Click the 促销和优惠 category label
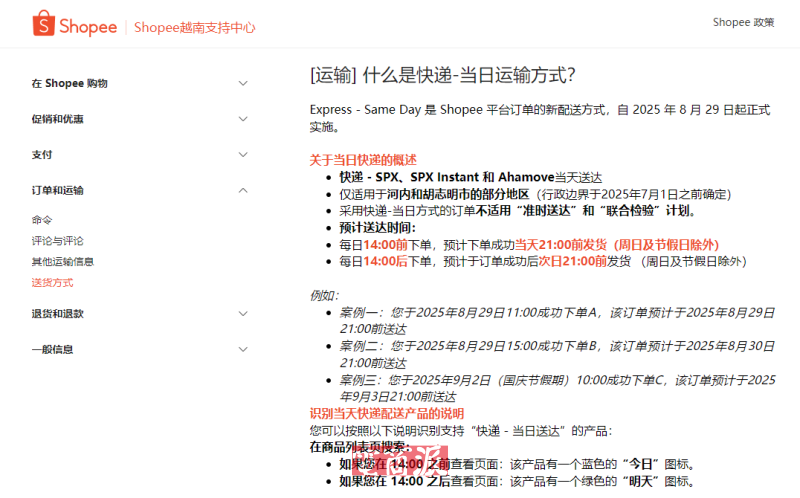 (x=57, y=119)
